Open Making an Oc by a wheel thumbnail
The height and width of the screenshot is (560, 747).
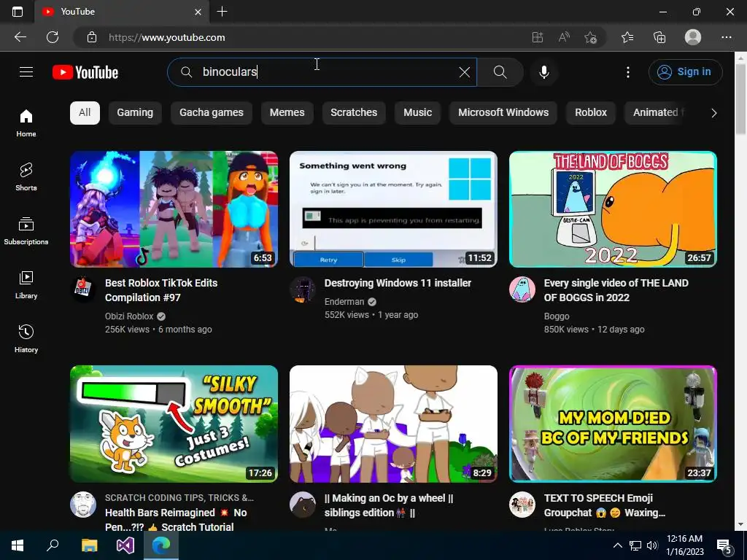tap(393, 424)
